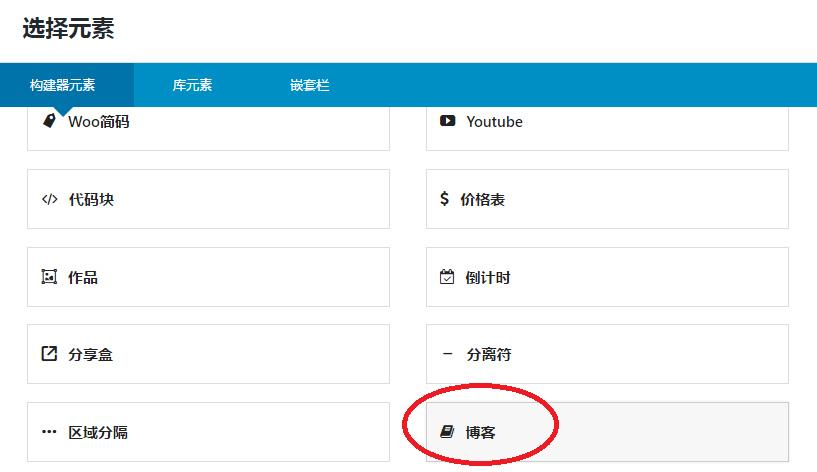Go to the 嵌套栏 tab
The image size is (817, 472).
310,85
